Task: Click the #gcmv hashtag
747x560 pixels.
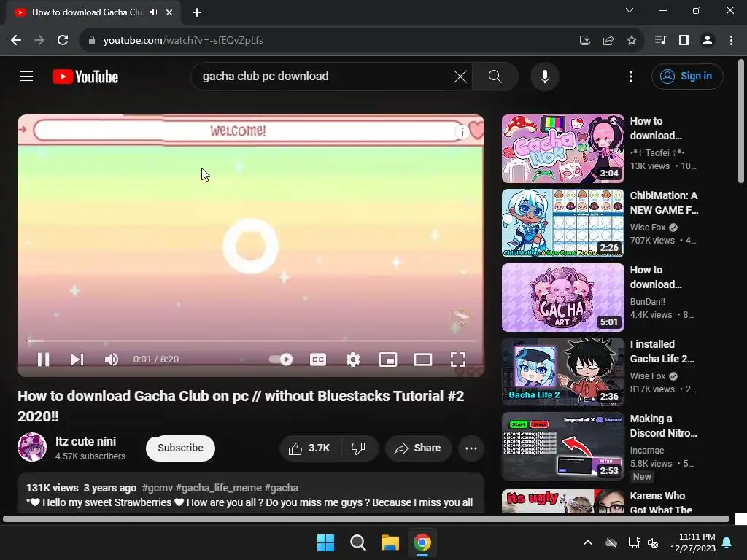Action: [x=158, y=488]
